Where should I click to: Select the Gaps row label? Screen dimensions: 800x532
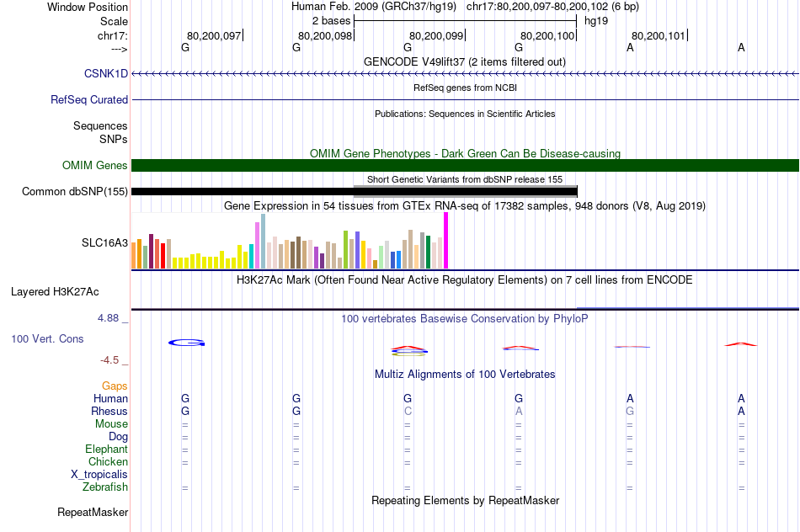pos(115,386)
